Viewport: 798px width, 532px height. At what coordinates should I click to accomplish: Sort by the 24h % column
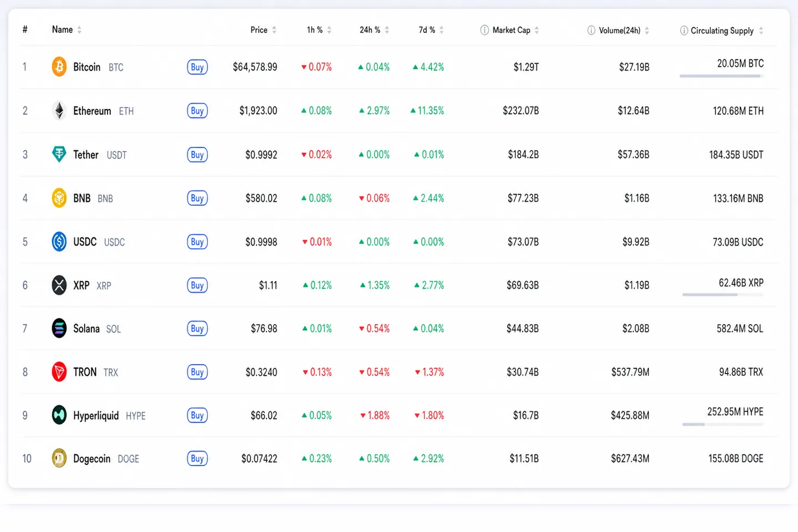(374, 30)
